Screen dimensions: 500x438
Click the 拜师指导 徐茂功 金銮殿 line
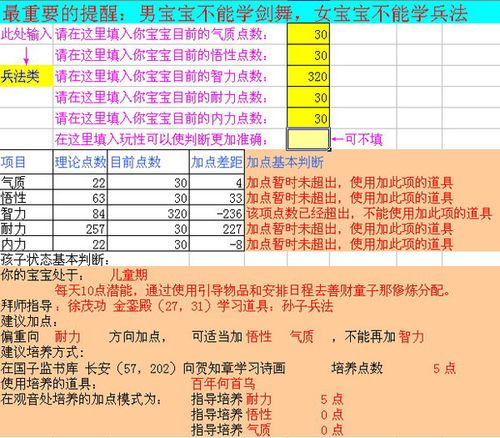(x=167, y=306)
